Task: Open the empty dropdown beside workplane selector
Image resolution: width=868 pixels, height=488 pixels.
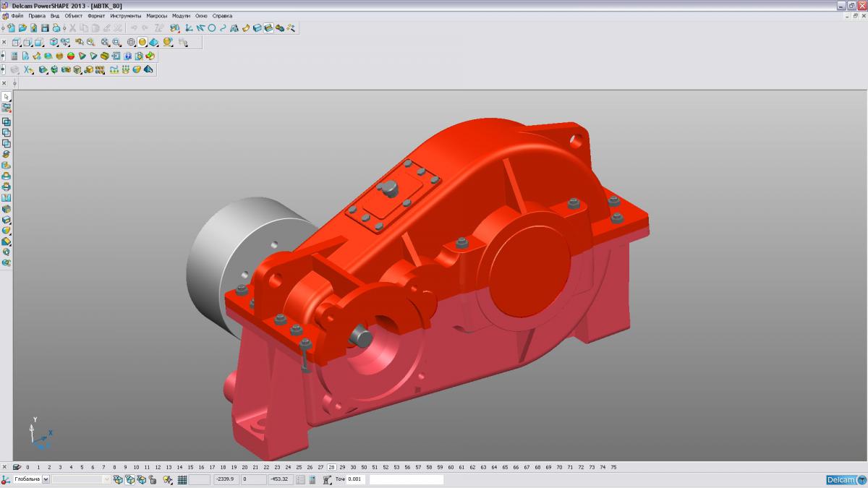Action: click(x=108, y=479)
